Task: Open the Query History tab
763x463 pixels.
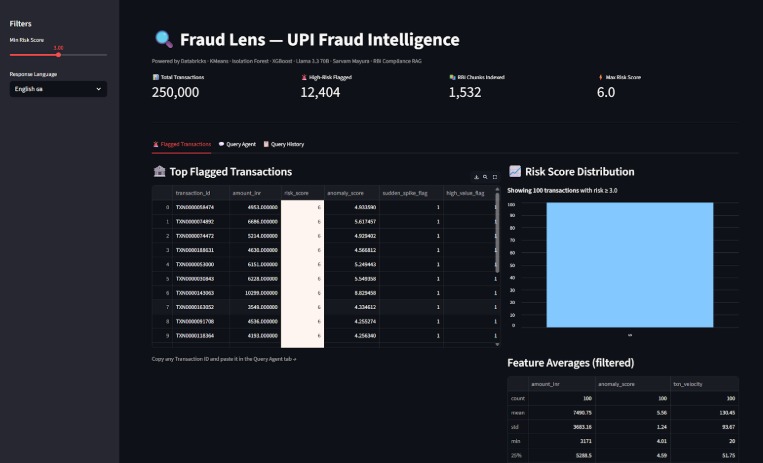Action: 284,145
